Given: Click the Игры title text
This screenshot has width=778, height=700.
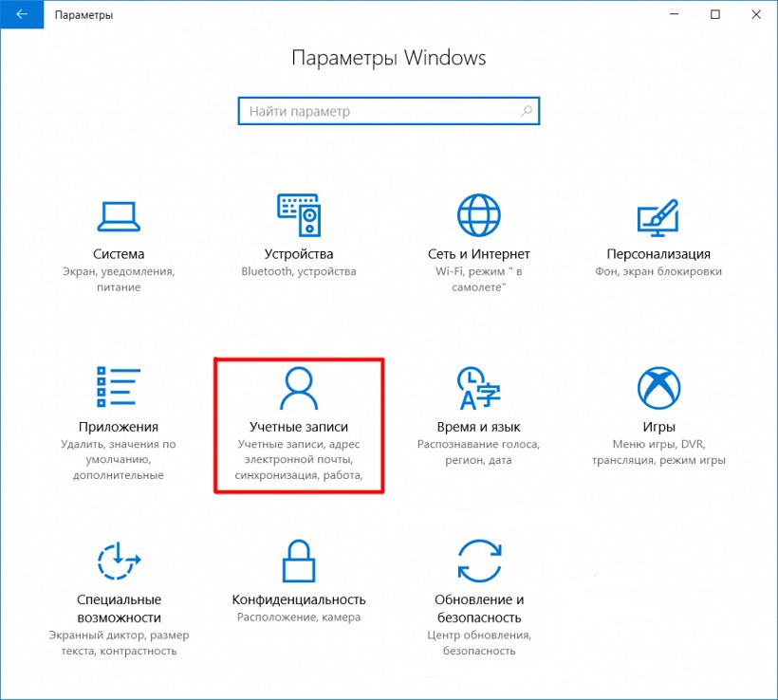Looking at the screenshot, I should 658,427.
